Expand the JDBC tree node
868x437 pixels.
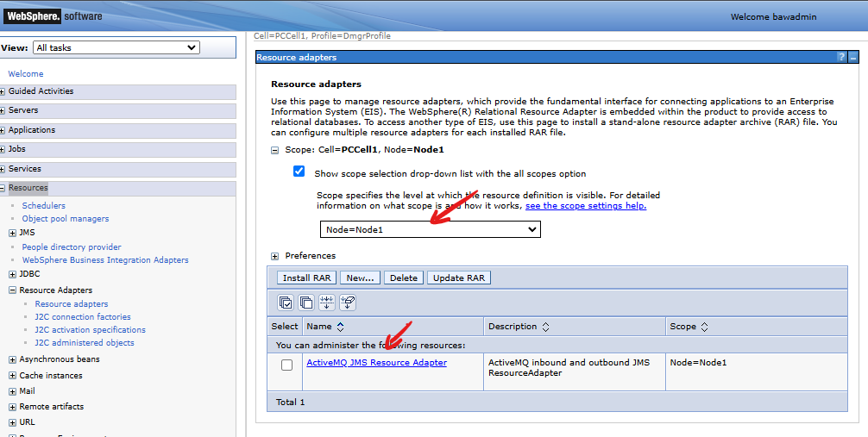click(13, 274)
